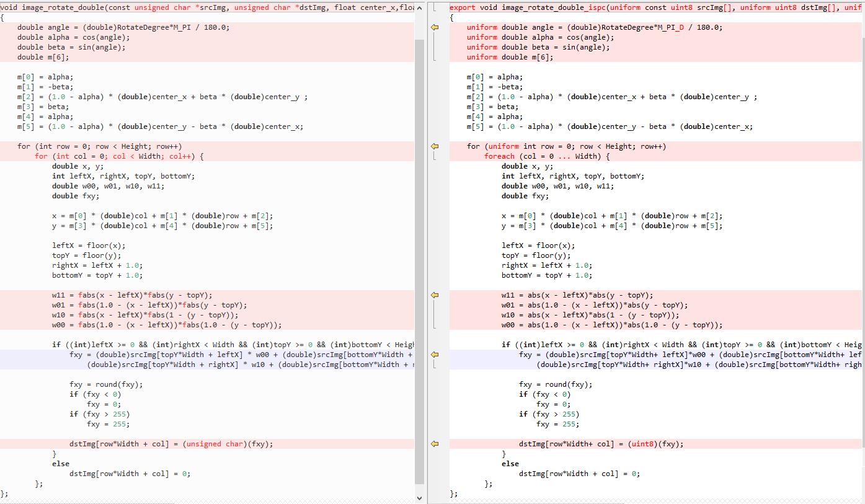Click 'fxy = 0;' in left pane
The width and height of the screenshot is (865, 504).
(x=104, y=404)
